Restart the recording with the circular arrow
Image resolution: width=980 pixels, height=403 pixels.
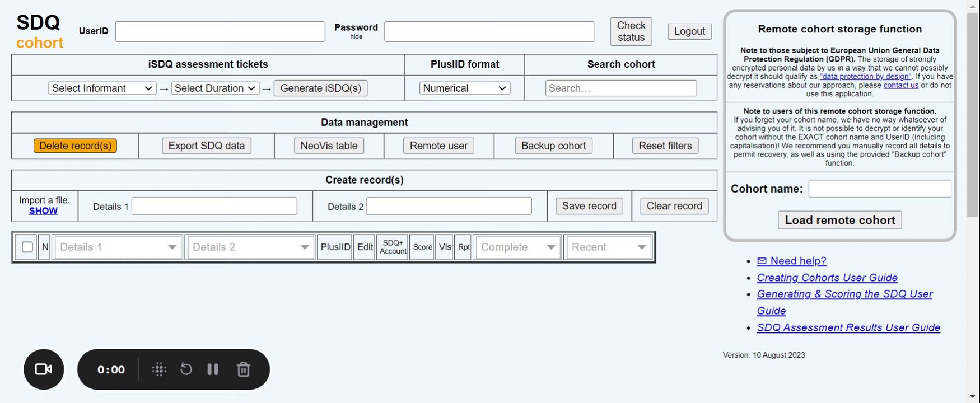(x=186, y=369)
